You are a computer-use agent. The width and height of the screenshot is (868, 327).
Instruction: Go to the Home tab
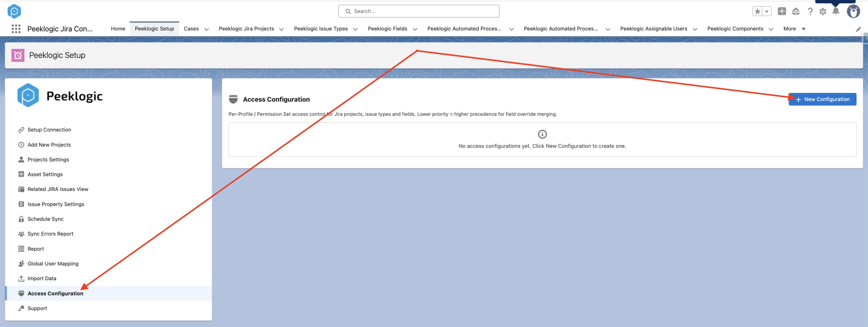click(118, 29)
